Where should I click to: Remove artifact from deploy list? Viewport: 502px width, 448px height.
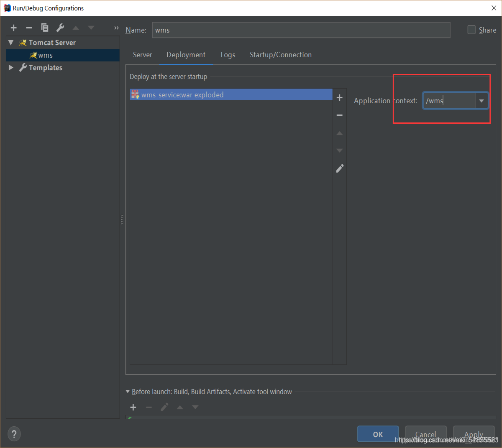click(340, 115)
